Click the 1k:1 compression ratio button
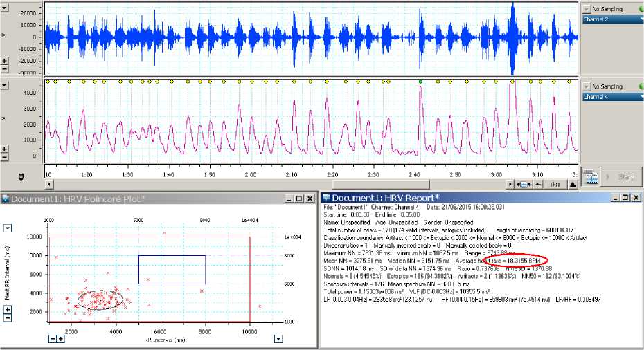The width and height of the screenshot is (644, 350). 555,185
